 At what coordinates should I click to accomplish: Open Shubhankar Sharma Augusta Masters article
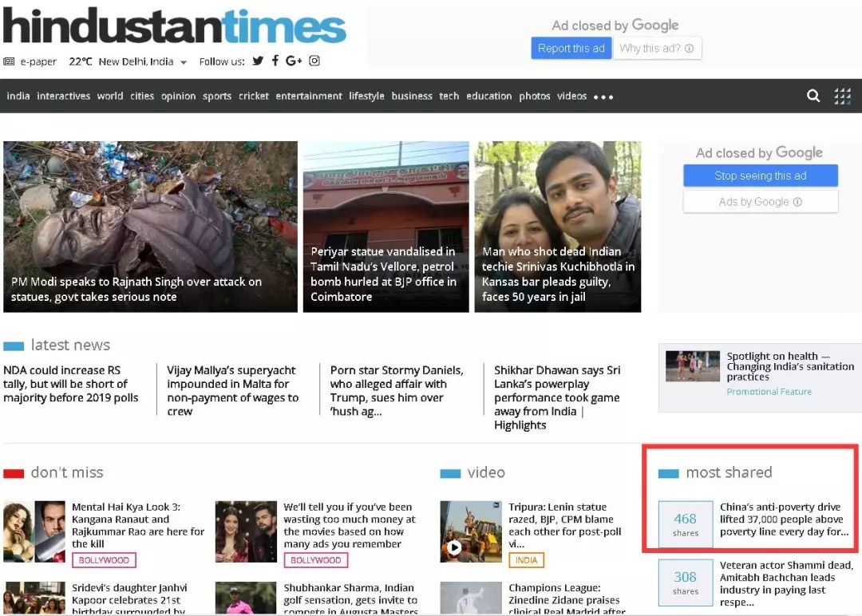click(350, 599)
